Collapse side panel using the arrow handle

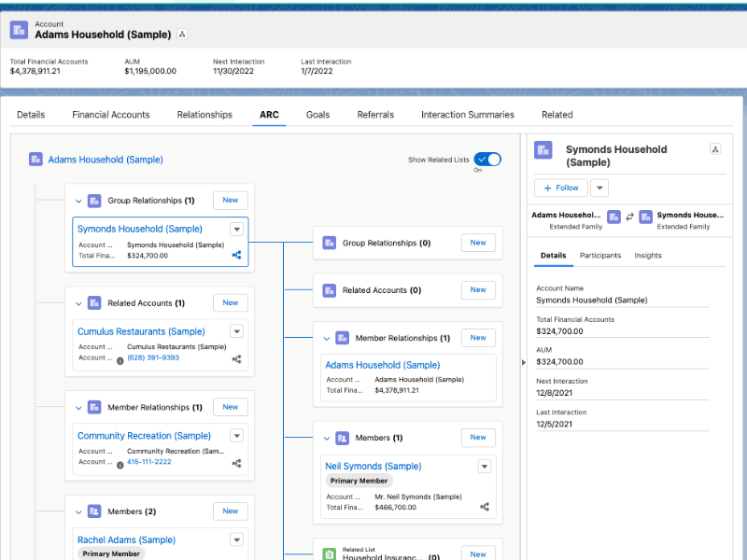click(x=523, y=361)
